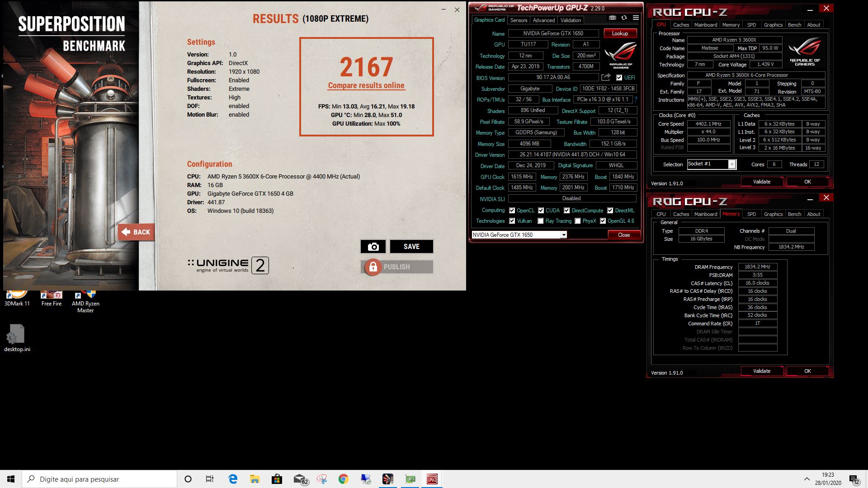Open 3DMark 11 desktop shortcut
Viewport: 868px width, 488px height.
tap(17, 299)
